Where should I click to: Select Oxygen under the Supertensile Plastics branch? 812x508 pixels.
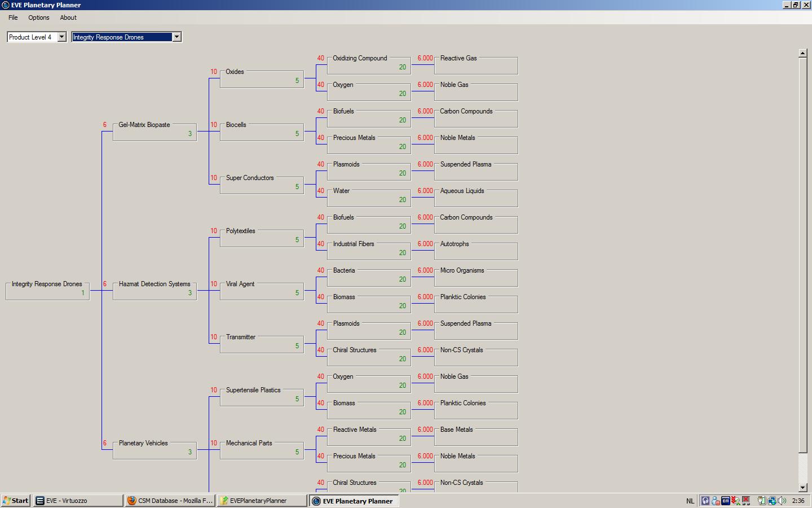click(x=369, y=383)
